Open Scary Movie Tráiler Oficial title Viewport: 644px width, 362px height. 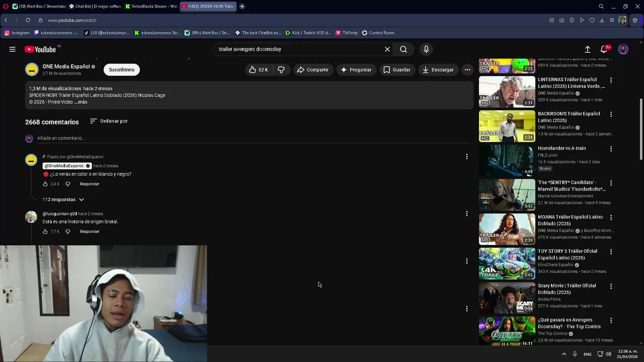click(567, 289)
